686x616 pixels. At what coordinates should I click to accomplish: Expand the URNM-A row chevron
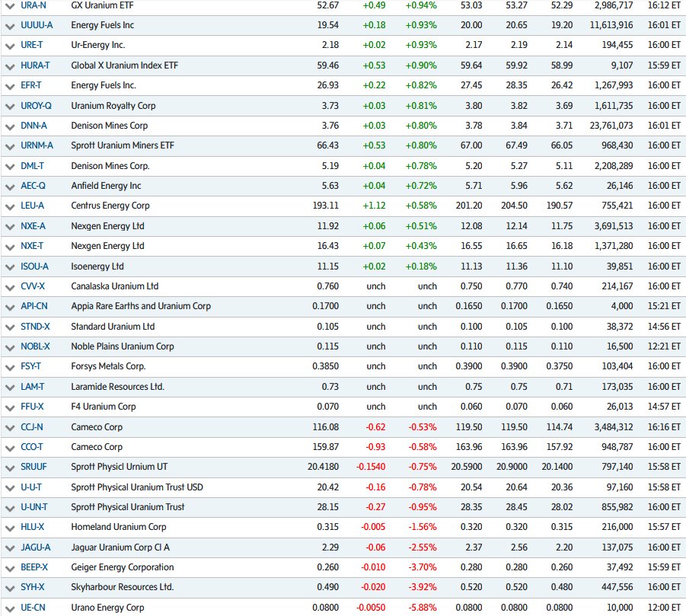10,146
